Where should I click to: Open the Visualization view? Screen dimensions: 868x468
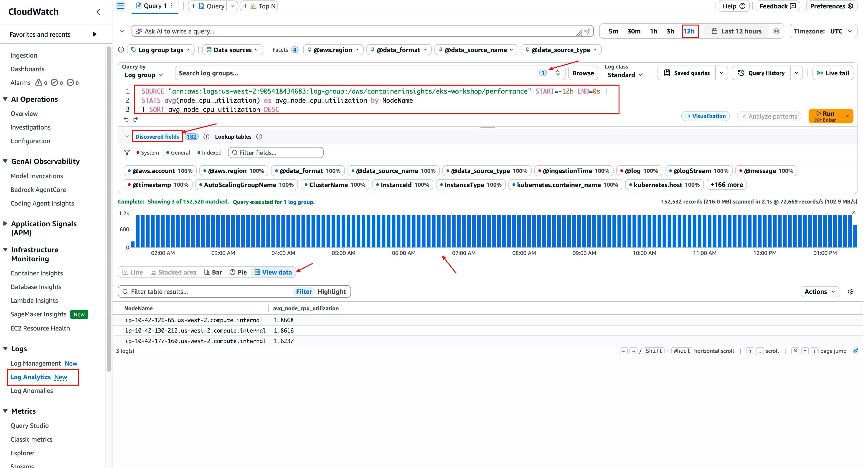tap(705, 116)
